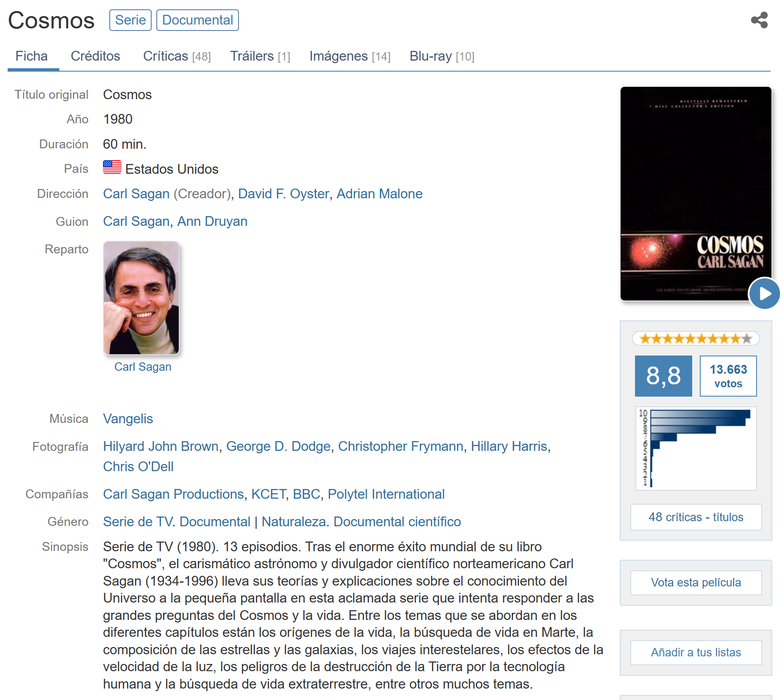782x700 pixels.
Task: Open the 48 críticas - títulos link
Action: pyautogui.click(x=696, y=517)
